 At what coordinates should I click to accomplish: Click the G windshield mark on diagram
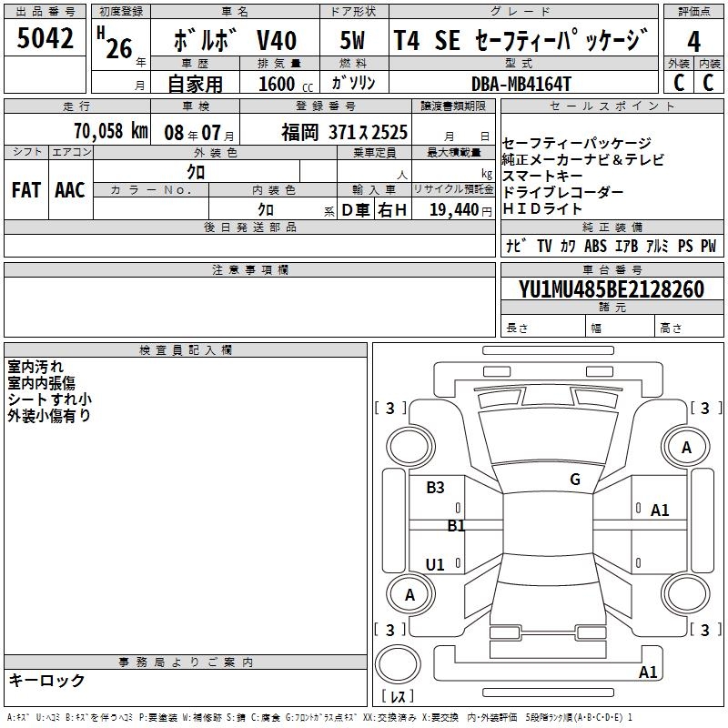point(575,479)
